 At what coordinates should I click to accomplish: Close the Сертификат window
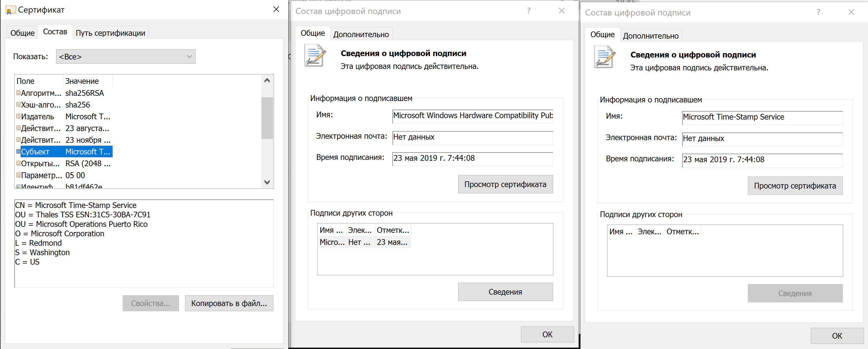[x=276, y=9]
